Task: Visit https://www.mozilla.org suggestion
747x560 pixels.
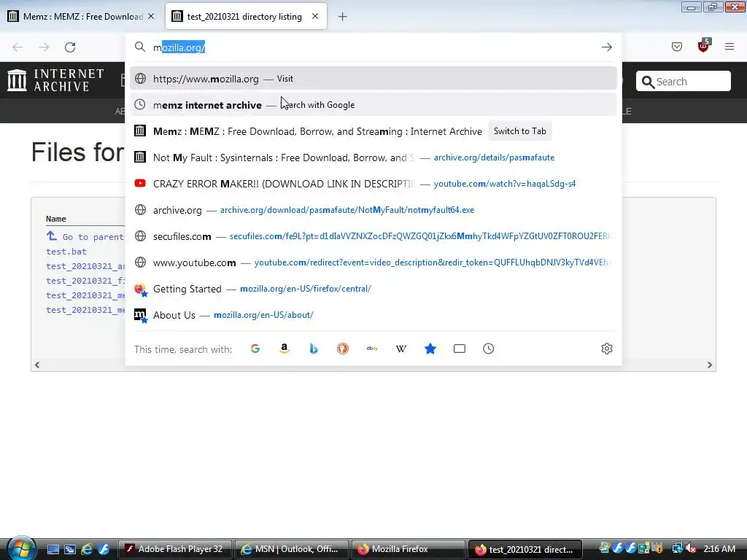Action: (x=373, y=79)
